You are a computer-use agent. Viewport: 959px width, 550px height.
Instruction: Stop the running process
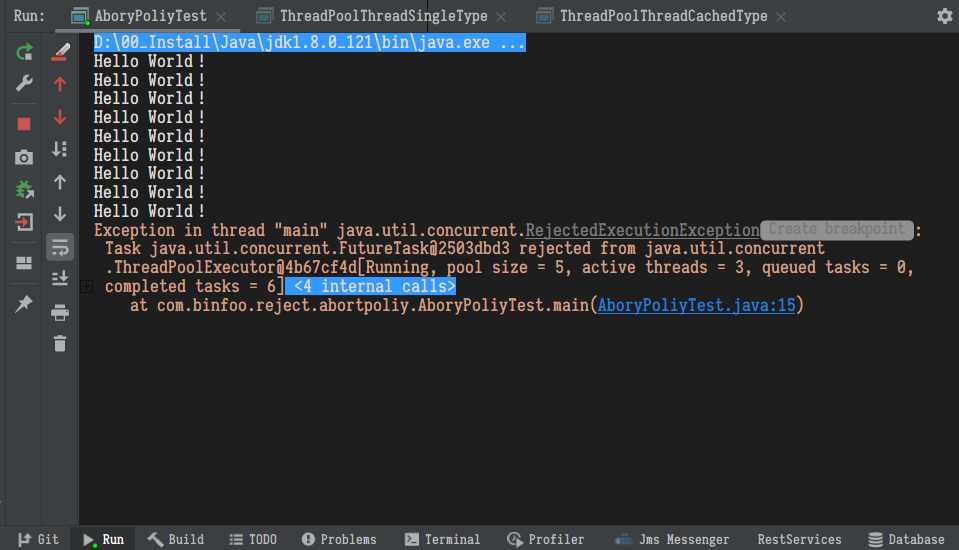[x=24, y=124]
